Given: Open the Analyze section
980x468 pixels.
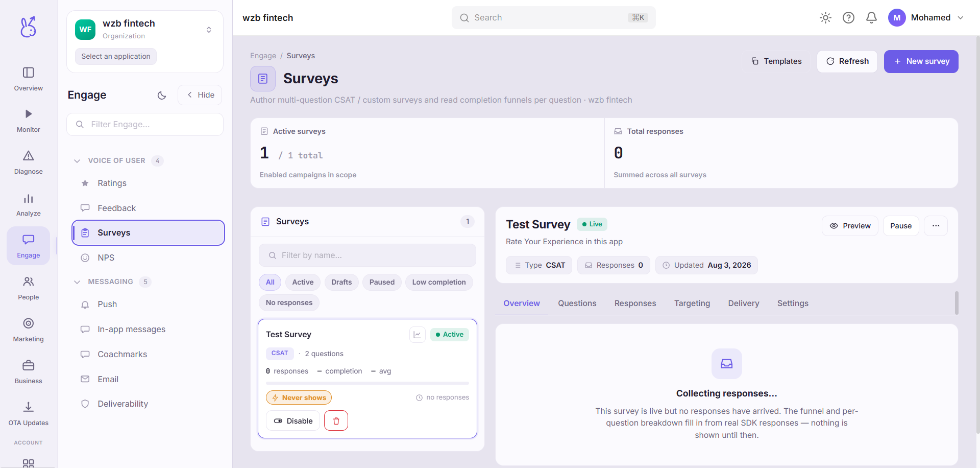Looking at the screenshot, I should [x=28, y=204].
